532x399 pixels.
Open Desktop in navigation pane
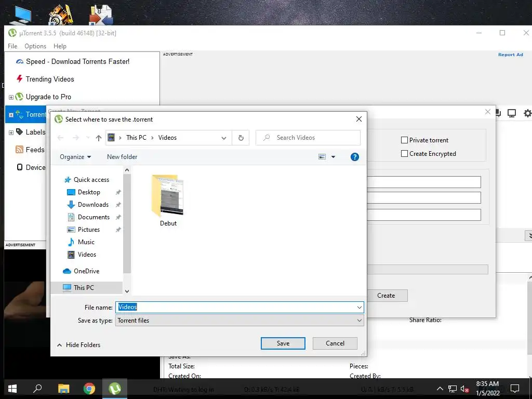click(89, 192)
